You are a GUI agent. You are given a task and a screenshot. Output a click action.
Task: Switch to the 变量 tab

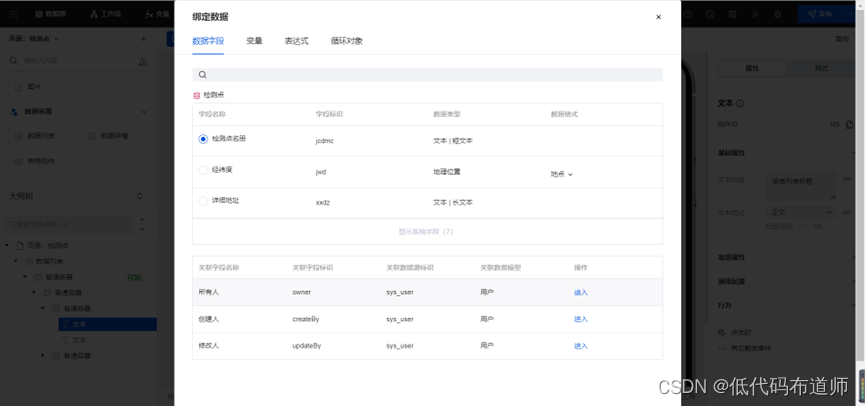coord(254,41)
